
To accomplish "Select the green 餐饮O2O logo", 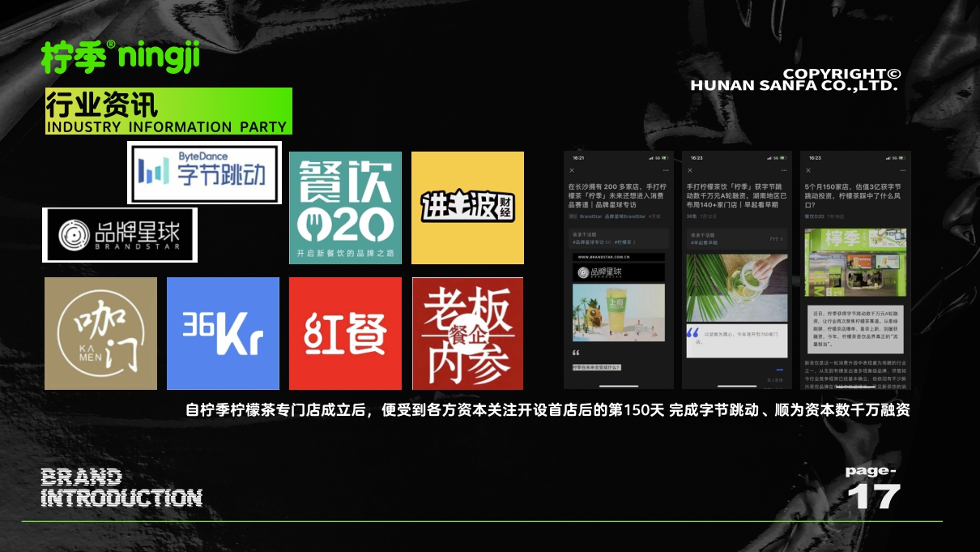I will [x=345, y=208].
